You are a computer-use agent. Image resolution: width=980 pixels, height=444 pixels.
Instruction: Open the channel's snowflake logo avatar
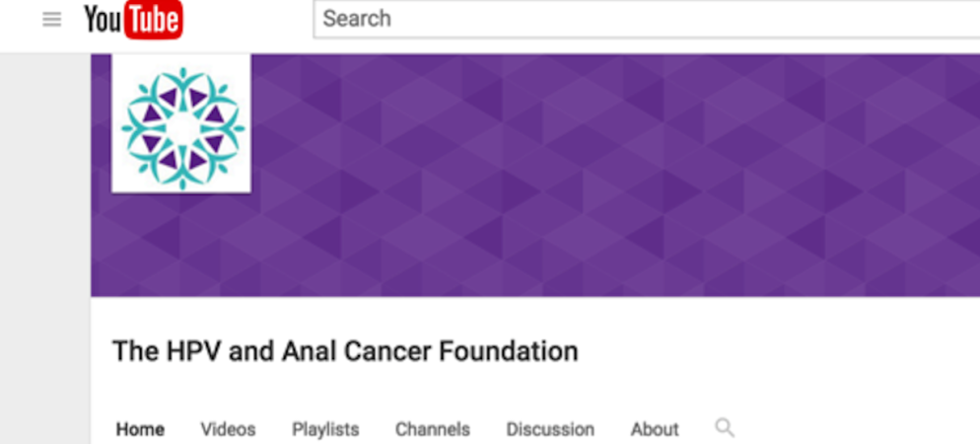(181, 123)
